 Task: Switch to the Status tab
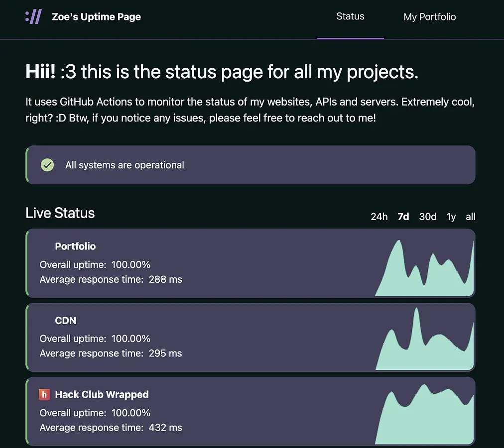[x=350, y=16]
